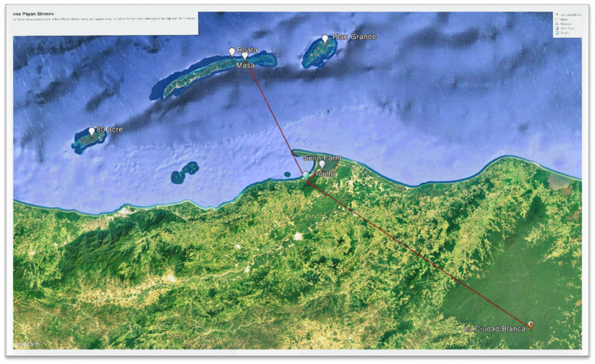
Task: Select the Masa entry in the legend
Action: (x=564, y=19)
